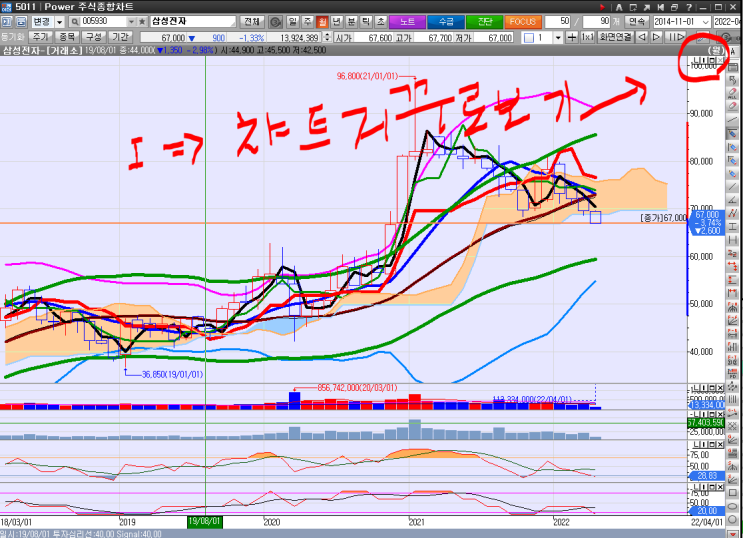Select the red zigzag line tool
The image size is (743, 538).
(733, 213)
